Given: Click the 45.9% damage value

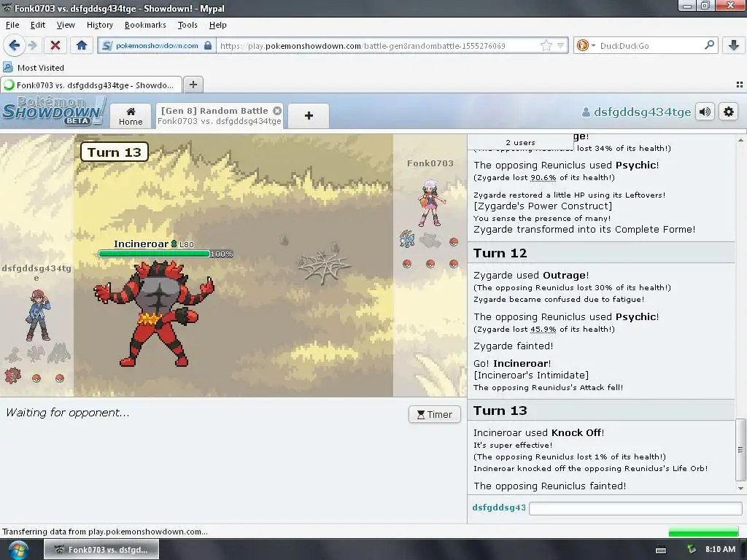Looking at the screenshot, I should [x=543, y=329].
